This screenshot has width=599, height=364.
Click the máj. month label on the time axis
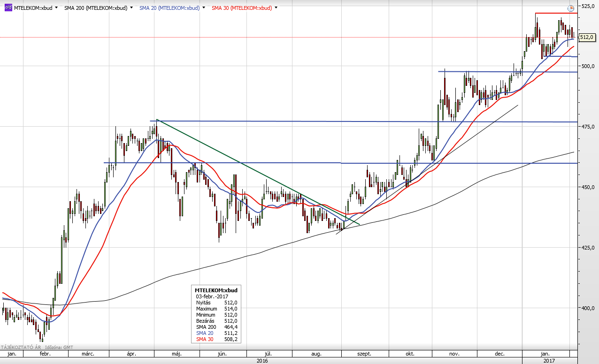[176, 354]
